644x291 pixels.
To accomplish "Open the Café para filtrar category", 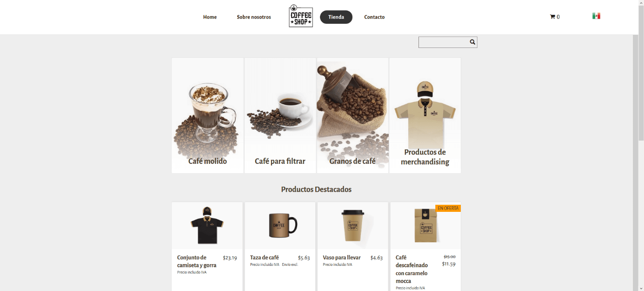I will pyautogui.click(x=280, y=115).
